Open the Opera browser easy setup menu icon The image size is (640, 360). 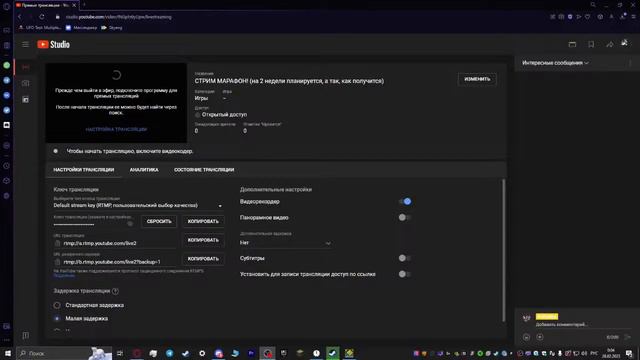click(633, 17)
